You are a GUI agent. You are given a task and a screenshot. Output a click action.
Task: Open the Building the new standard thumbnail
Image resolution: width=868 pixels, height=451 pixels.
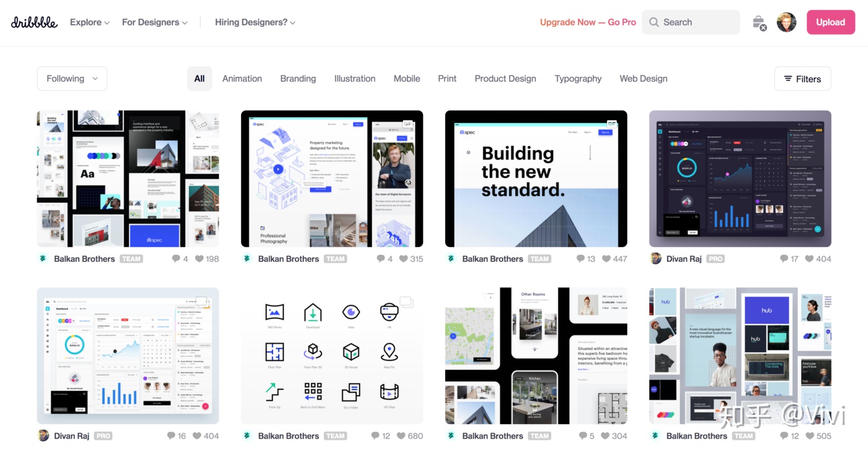536,179
